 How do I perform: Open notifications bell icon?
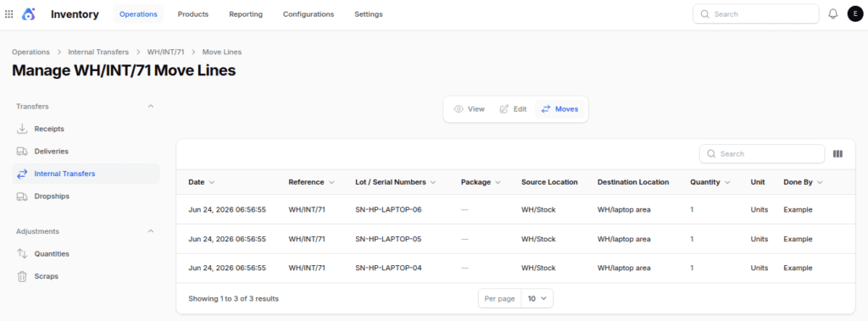832,14
